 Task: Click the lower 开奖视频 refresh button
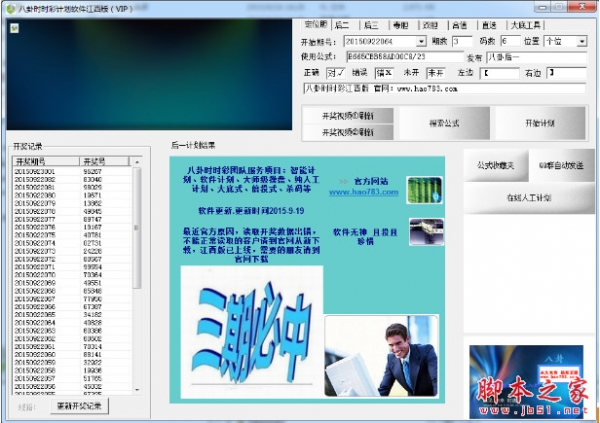click(348, 132)
